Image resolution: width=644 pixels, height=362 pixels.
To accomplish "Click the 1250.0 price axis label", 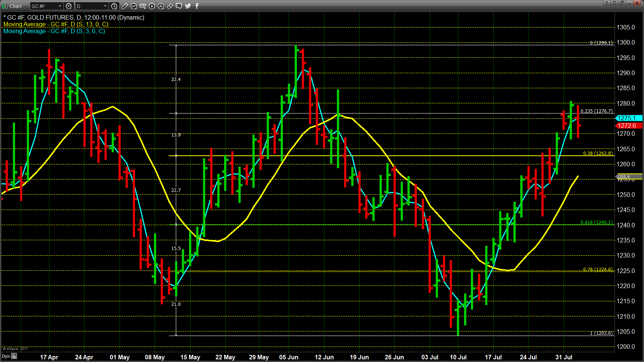I will (x=626, y=195).
